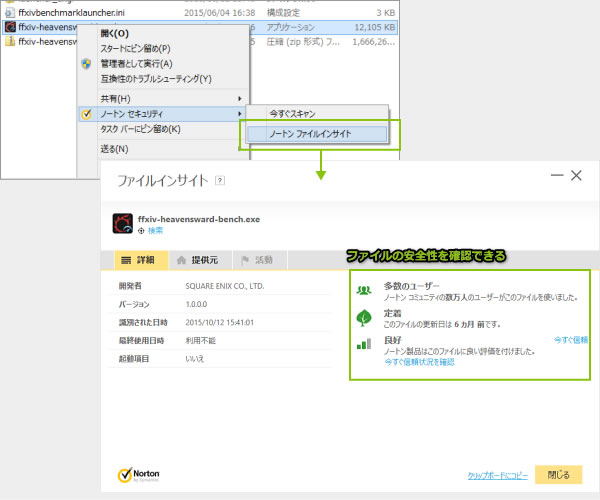
Task: Click the 12,105 KB file size cell
Action: (x=375, y=27)
